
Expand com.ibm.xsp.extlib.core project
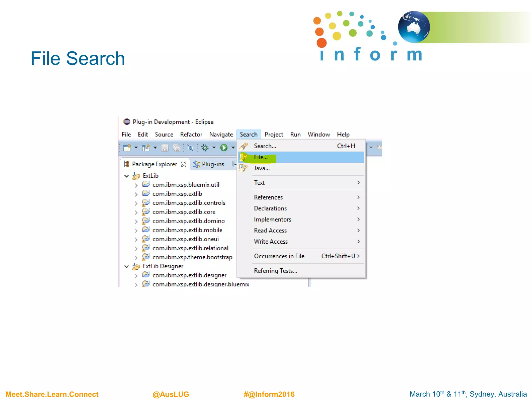coord(136,212)
